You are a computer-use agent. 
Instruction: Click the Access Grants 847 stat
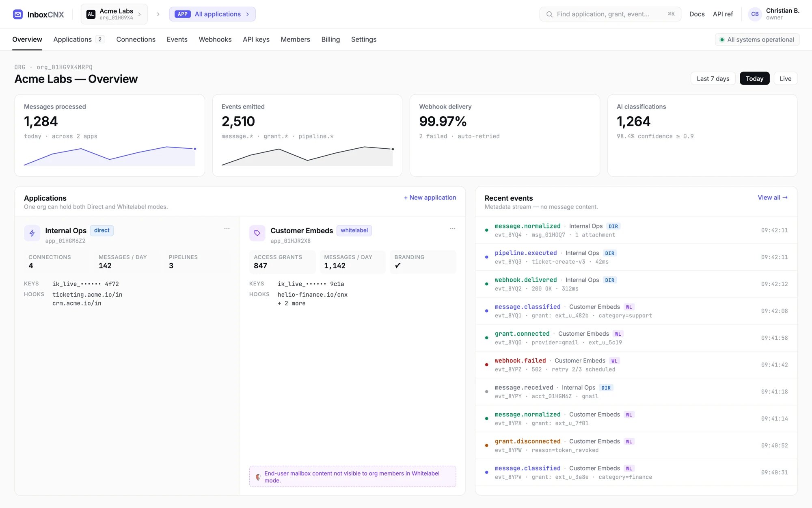point(282,262)
